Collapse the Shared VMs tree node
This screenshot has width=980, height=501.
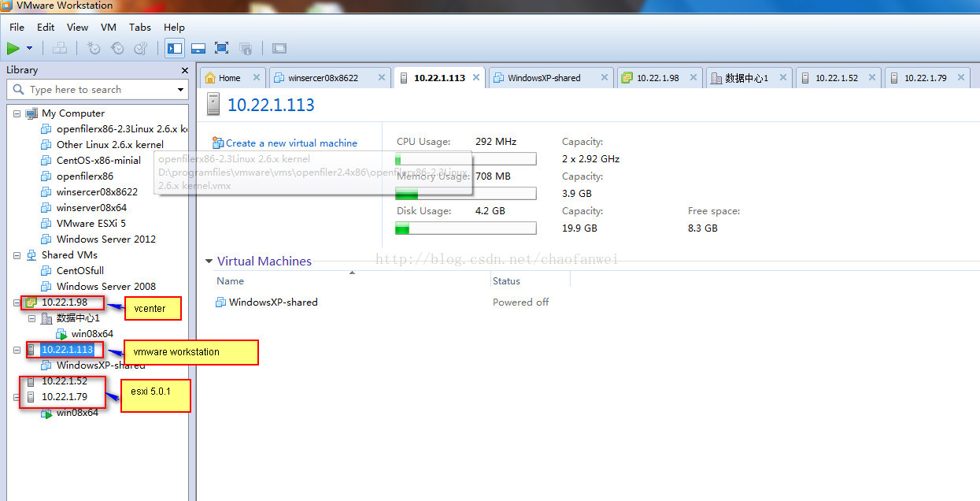17,255
